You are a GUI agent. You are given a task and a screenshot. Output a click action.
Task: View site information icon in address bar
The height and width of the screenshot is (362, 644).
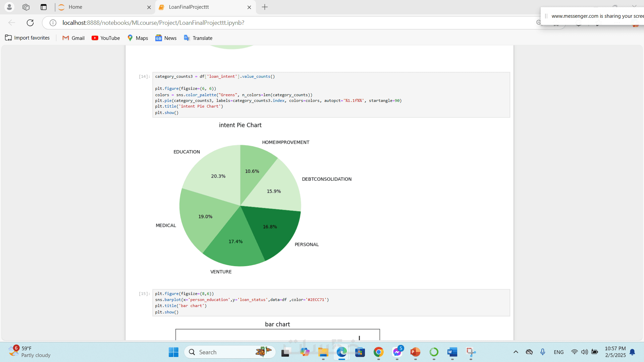pos(53,23)
